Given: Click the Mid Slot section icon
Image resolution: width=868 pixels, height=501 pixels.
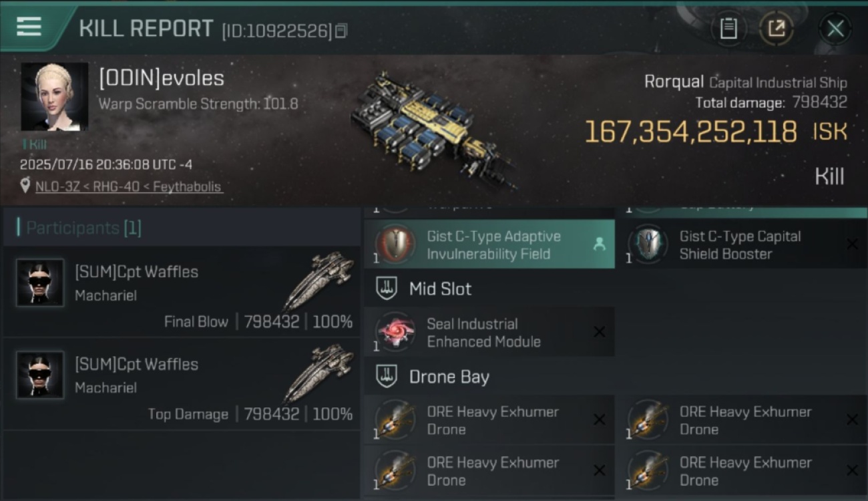Looking at the screenshot, I should pyautogui.click(x=387, y=289).
